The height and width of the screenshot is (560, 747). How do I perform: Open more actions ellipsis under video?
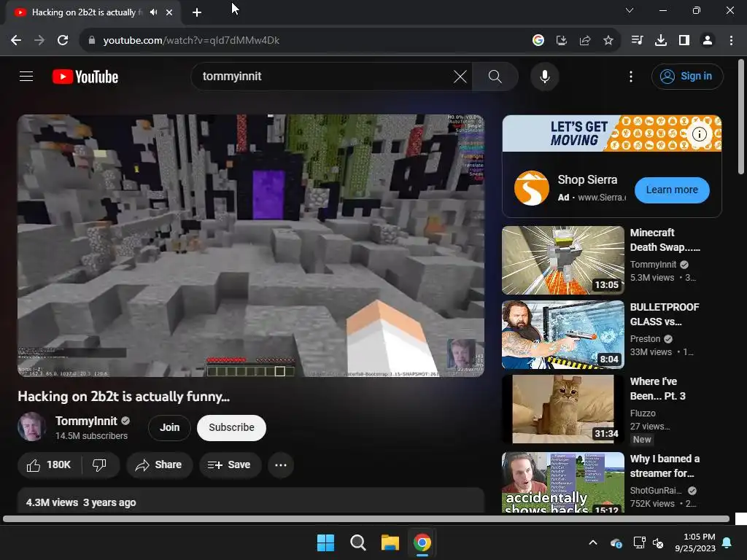click(x=281, y=464)
